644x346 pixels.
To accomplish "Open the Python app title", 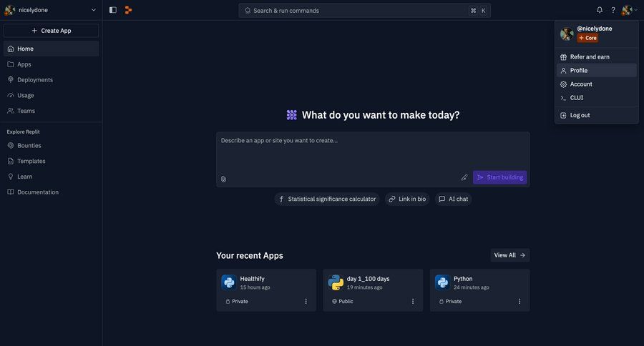I will tap(463, 279).
